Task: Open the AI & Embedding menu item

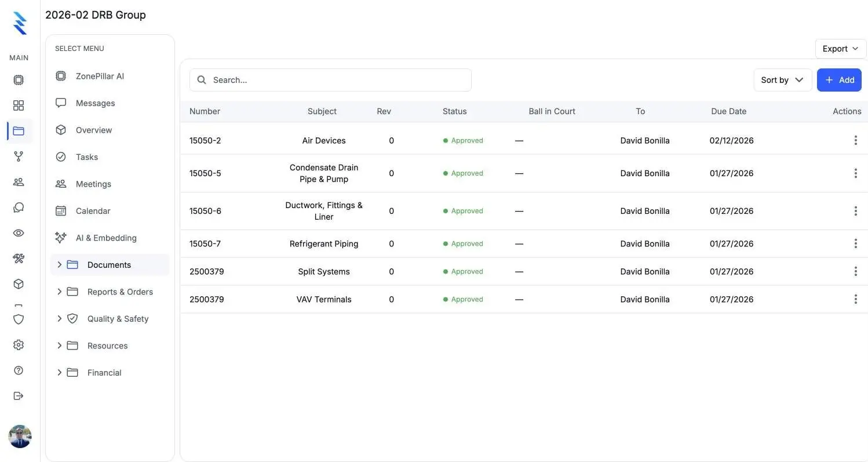Action: 110,238
